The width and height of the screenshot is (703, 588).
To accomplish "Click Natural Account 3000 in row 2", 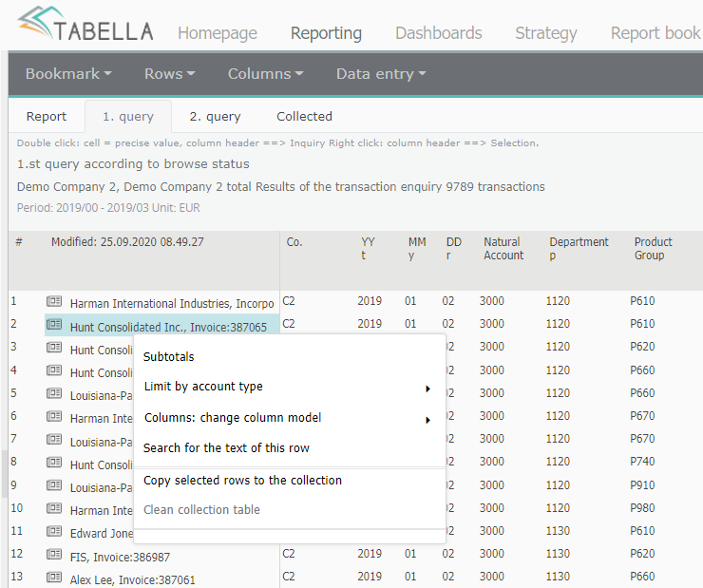I will pos(492,324).
